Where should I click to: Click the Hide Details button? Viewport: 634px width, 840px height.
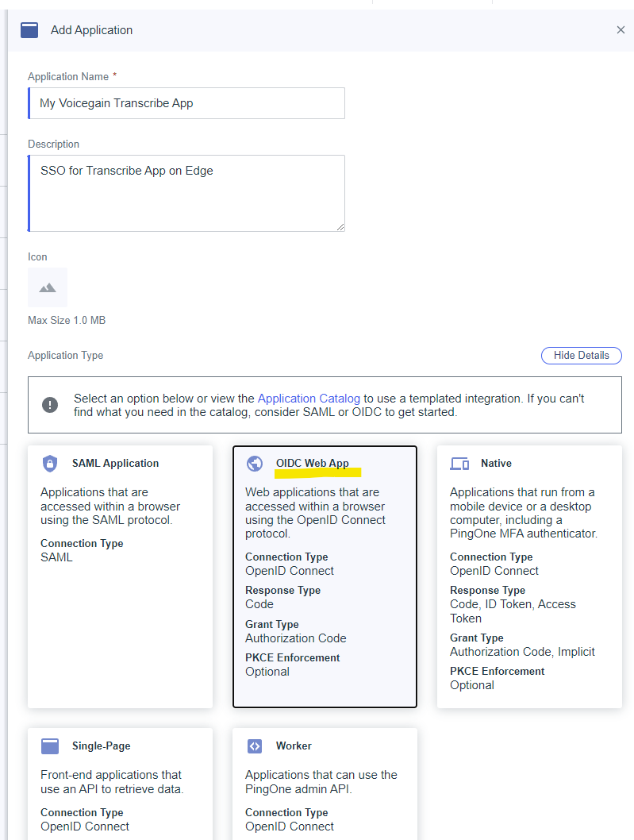click(x=582, y=356)
